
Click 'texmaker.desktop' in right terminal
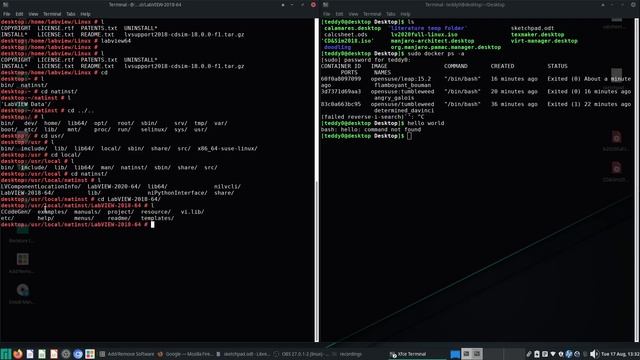pyautogui.click(x=538, y=35)
